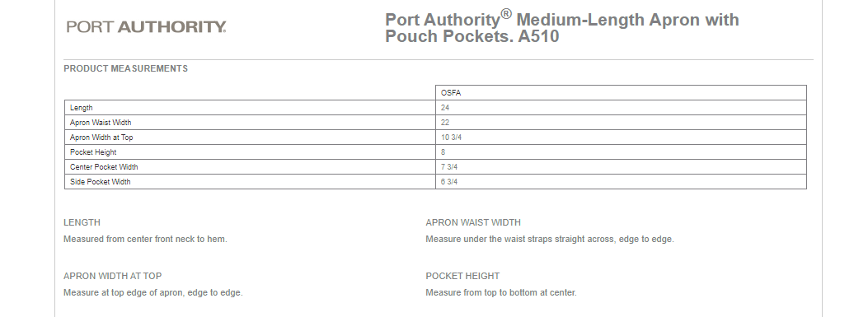This screenshot has height=317, width=868.
Task: Click the POCKET HEIGHT description heading
Action: point(462,276)
